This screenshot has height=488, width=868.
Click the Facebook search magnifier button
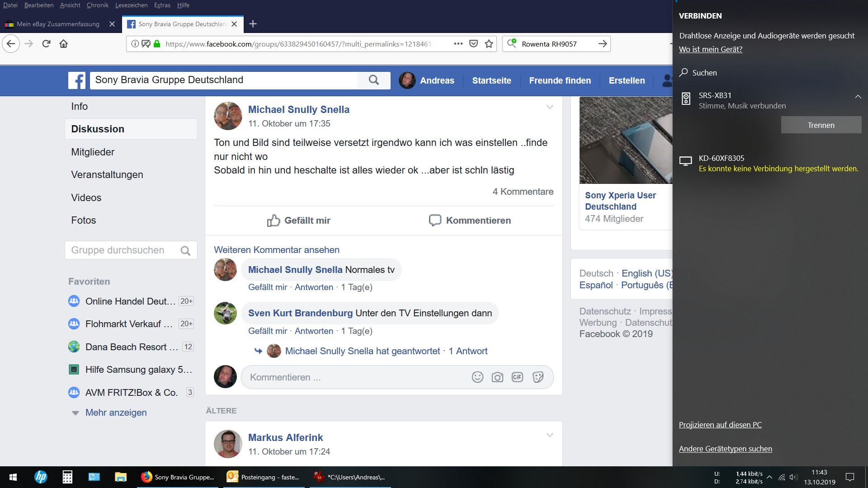(x=374, y=80)
